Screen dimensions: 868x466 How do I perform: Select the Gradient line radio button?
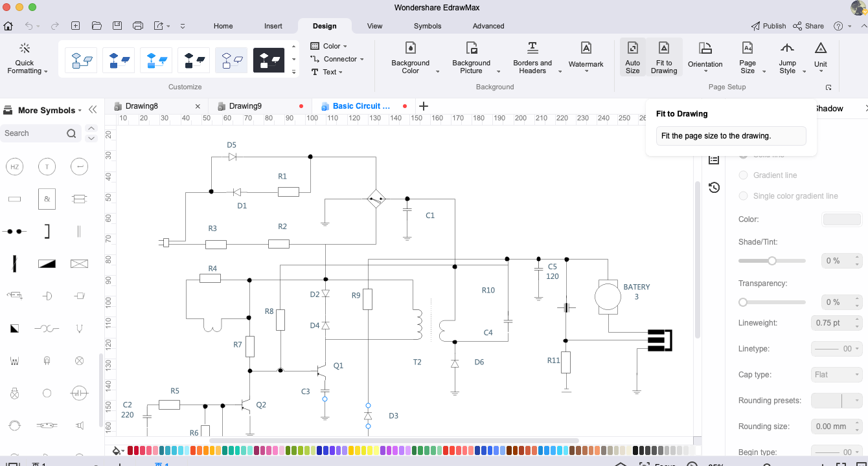[x=743, y=175]
